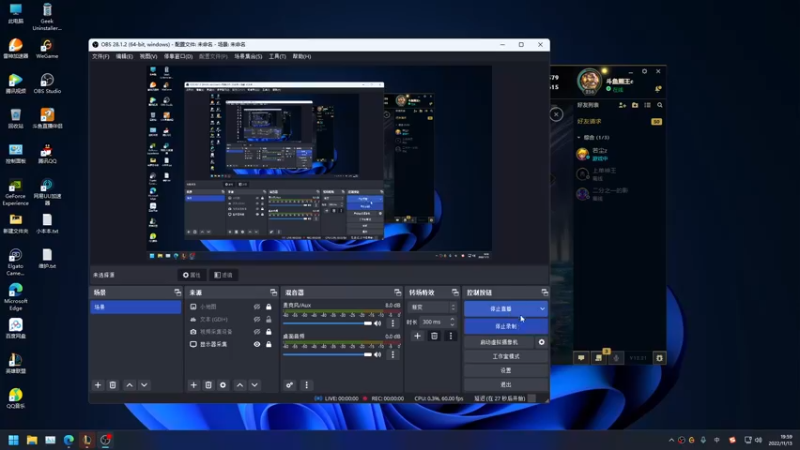
Task: Open the 场景集合(S) menu
Action: tap(248, 56)
